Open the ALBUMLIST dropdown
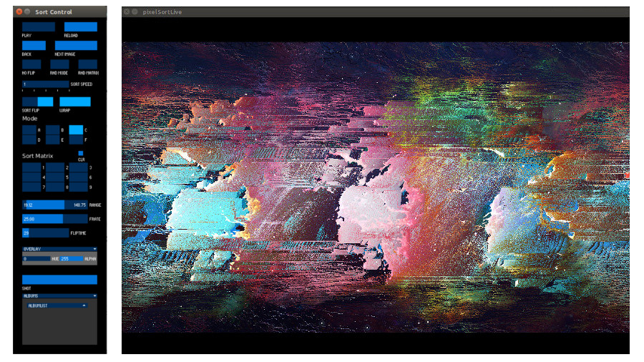This screenshot has width=644, height=362. tap(57, 305)
